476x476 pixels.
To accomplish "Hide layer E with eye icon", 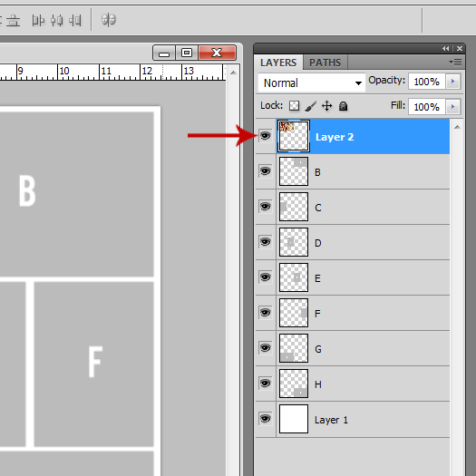I will pos(266,277).
